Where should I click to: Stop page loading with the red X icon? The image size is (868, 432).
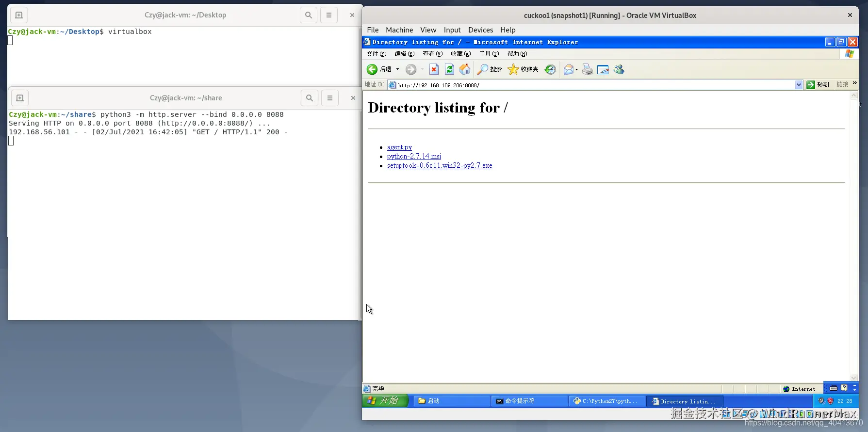pyautogui.click(x=434, y=70)
